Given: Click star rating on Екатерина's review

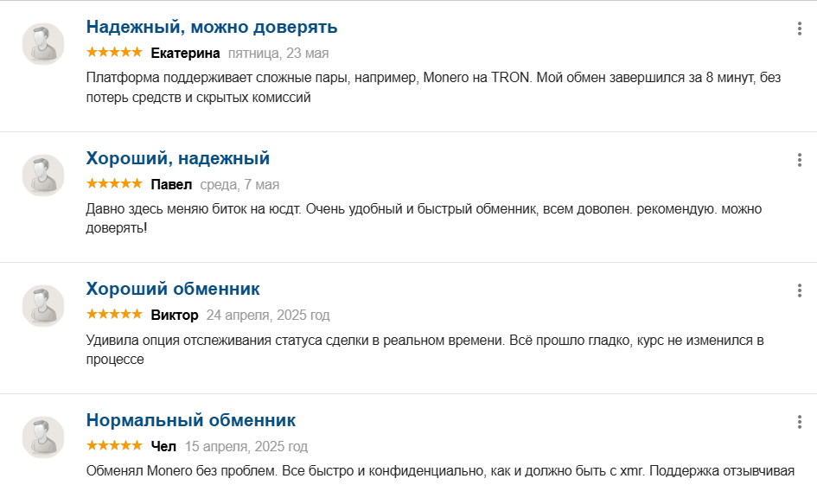Looking at the screenshot, I should coord(114,52).
